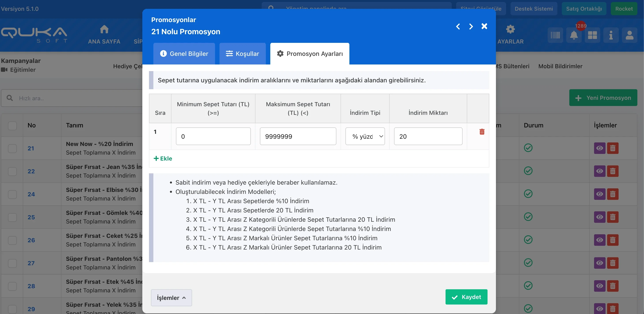View promotion 25 with eye button
This screenshot has height=314, width=644.
(600, 217)
